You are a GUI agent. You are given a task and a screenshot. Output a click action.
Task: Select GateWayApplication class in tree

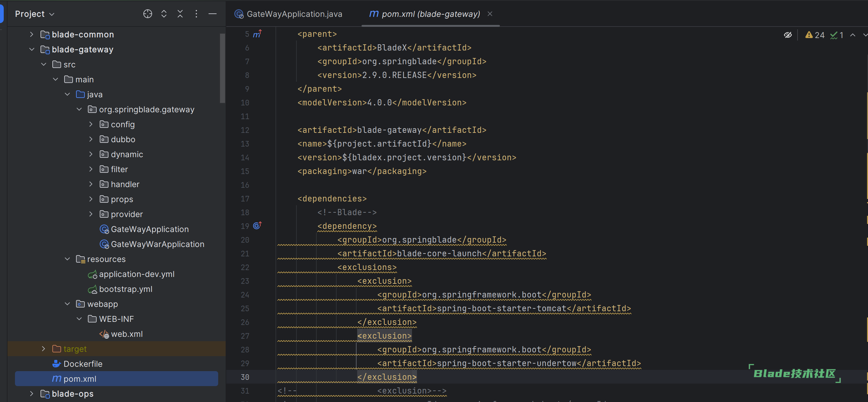pos(150,229)
